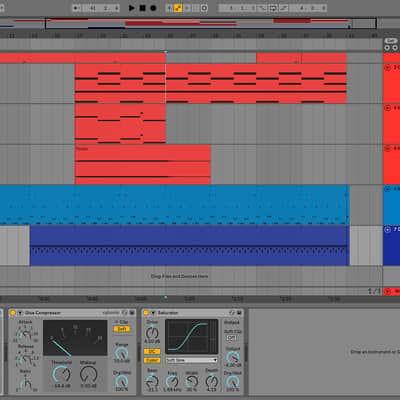Adjust the Glue Compressor Ratio knob
Screen dimensions: 400x400
click(x=25, y=384)
